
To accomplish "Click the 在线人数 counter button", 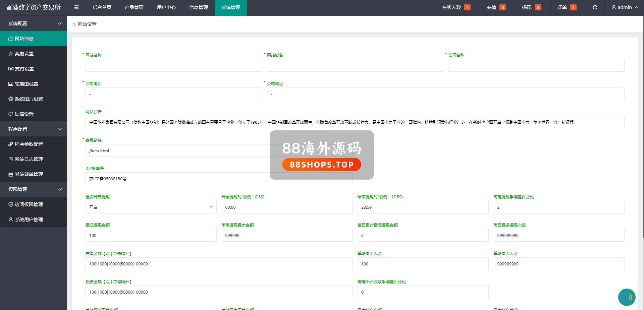I will 456,7.
